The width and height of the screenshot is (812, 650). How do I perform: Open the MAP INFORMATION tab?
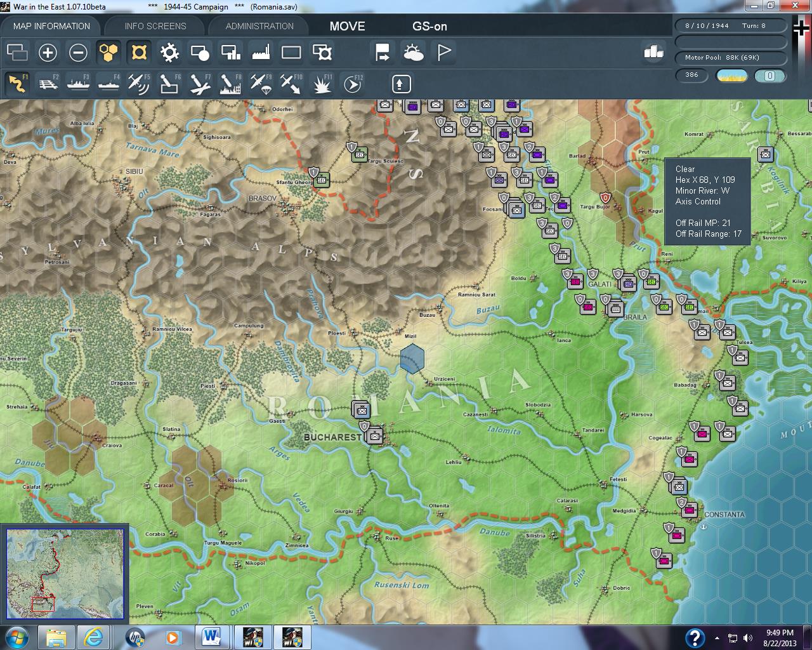(x=51, y=26)
